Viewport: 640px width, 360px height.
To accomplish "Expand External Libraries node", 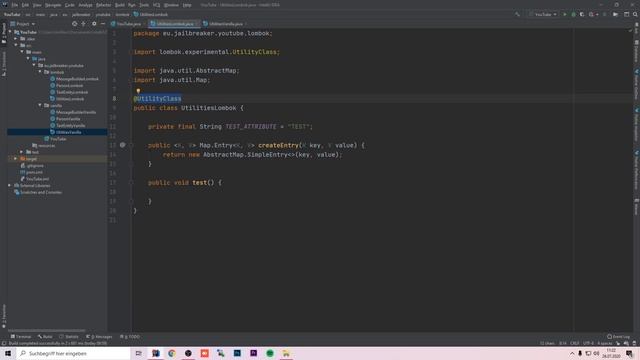I will [10, 185].
